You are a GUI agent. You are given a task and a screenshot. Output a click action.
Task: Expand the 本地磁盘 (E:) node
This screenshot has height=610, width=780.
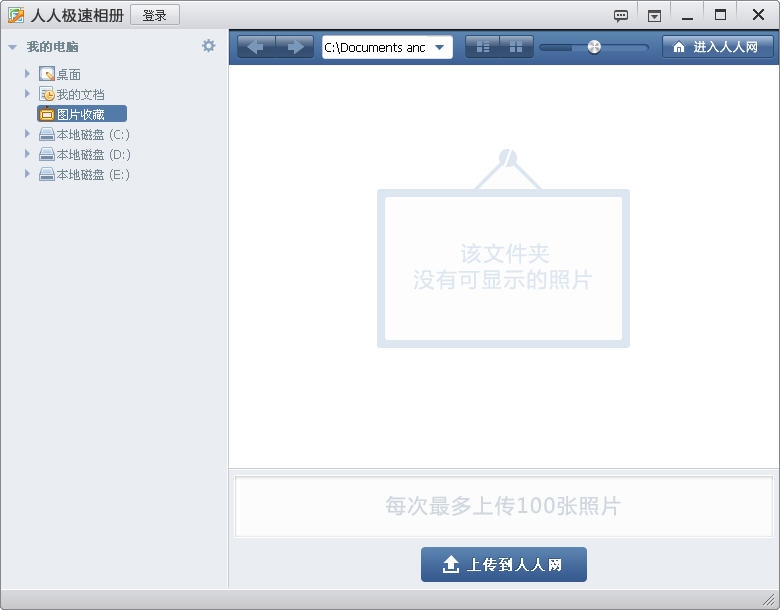tap(27, 174)
